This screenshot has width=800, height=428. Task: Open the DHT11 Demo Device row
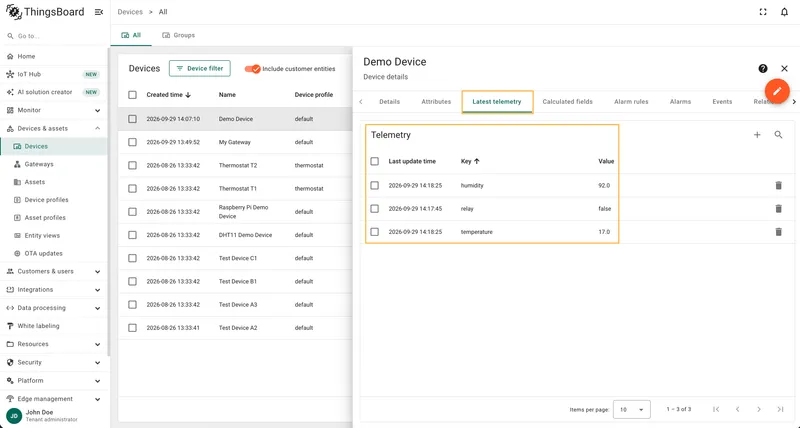pos(235,235)
